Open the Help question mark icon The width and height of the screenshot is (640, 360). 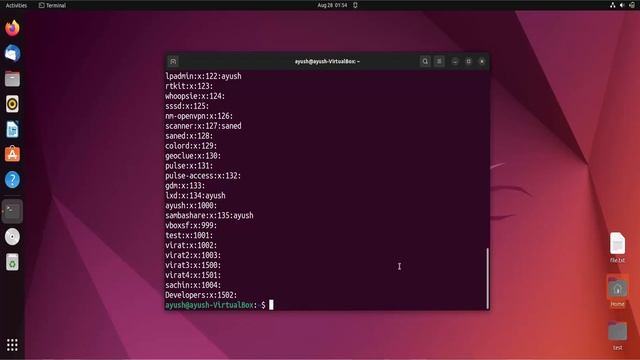click(x=12, y=180)
